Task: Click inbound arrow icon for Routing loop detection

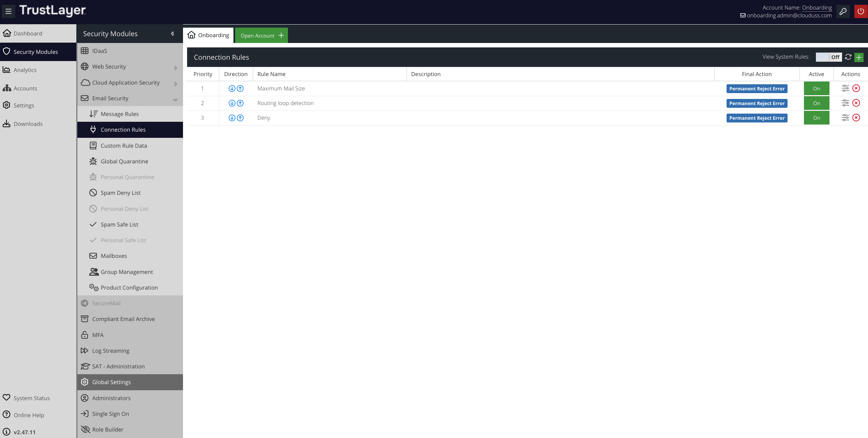Action: coord(232,103)
